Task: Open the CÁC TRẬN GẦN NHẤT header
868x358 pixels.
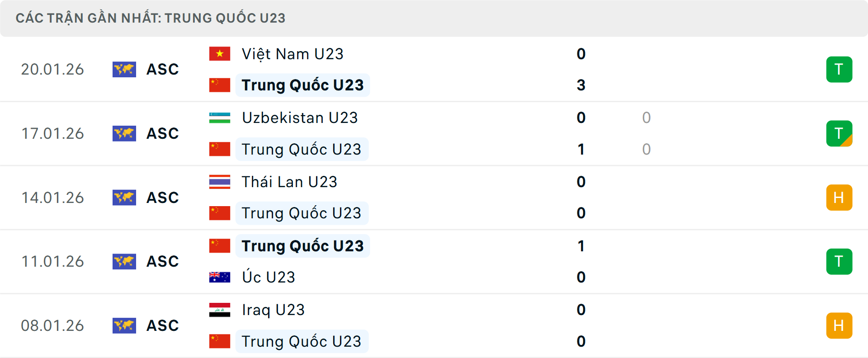Action: point(151,18)
